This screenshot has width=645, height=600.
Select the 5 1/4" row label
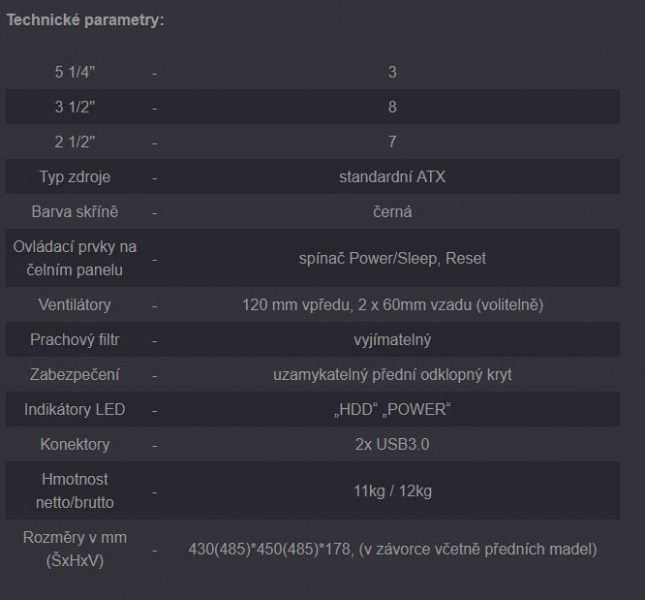click(75, 72)
